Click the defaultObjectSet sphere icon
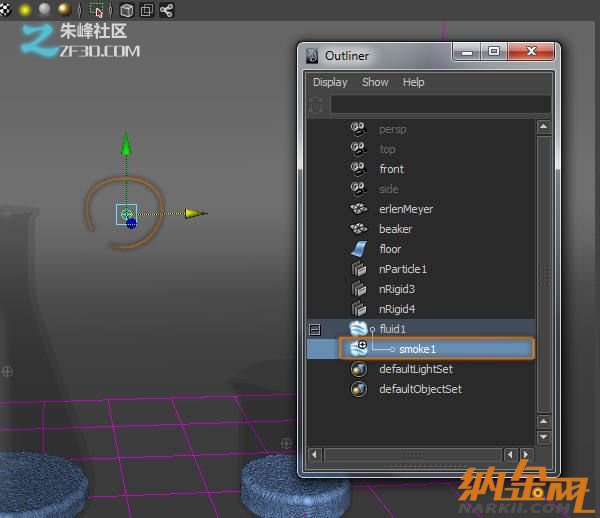 (x=359, y=389)
